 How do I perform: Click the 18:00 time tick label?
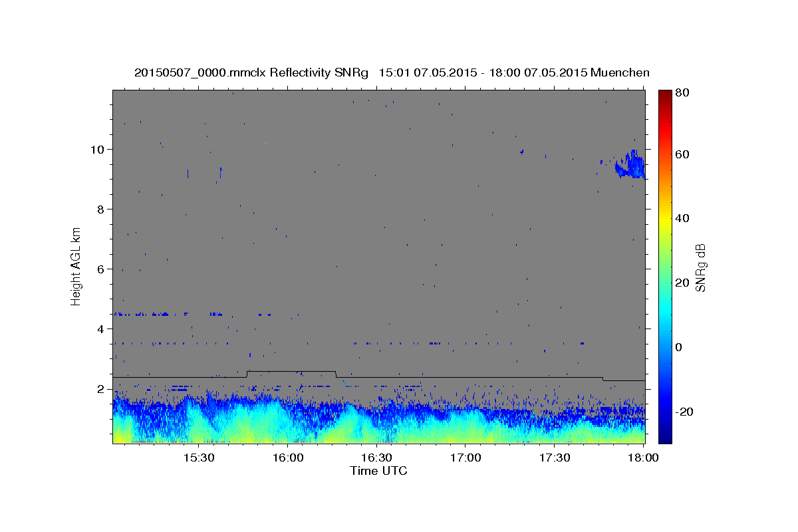(644, 458)
